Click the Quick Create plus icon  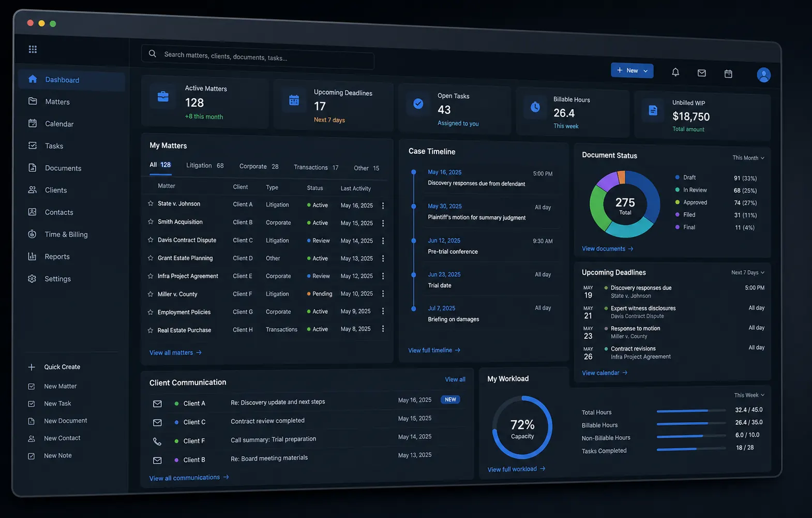click(x=32, y=367)
